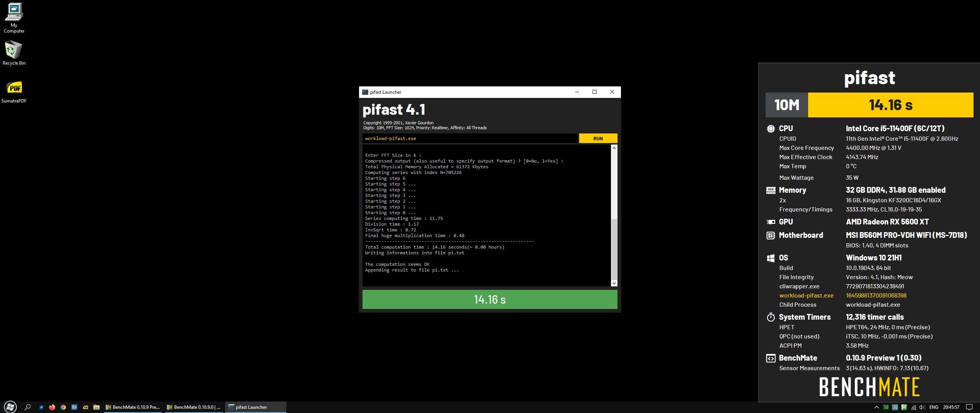This screenshot has width=980, height=413.
Task: Open the My Computer desktop icon
Action: [x=14, y=18]
